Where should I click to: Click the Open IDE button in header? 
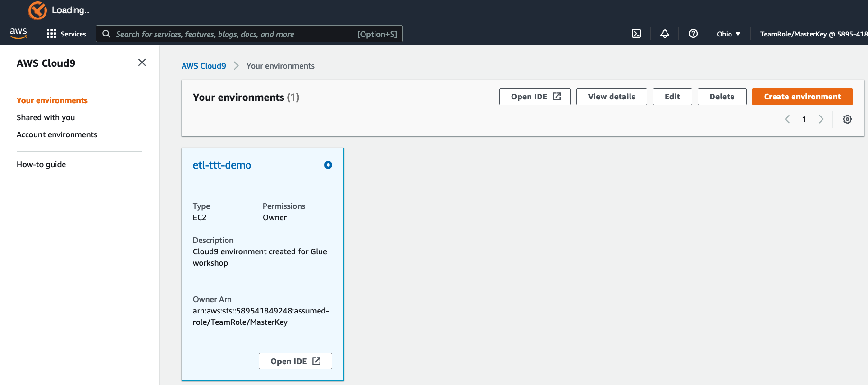(535, 97)
